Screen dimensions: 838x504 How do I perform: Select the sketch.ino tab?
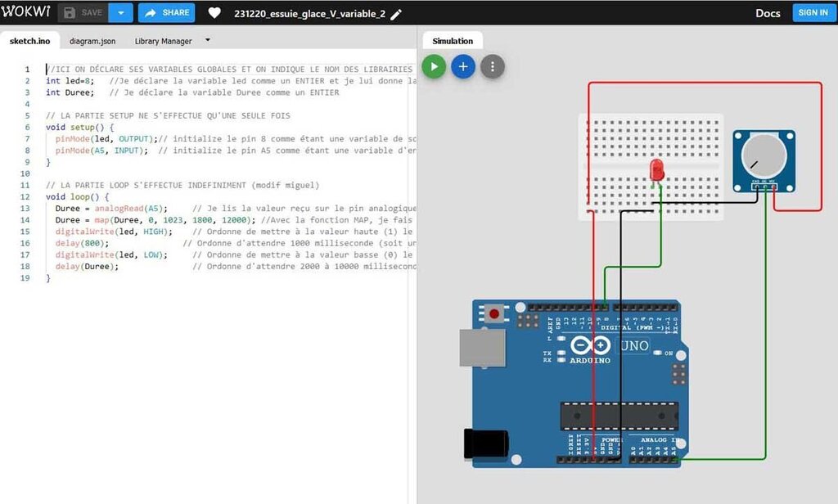(x=30, y=41)
